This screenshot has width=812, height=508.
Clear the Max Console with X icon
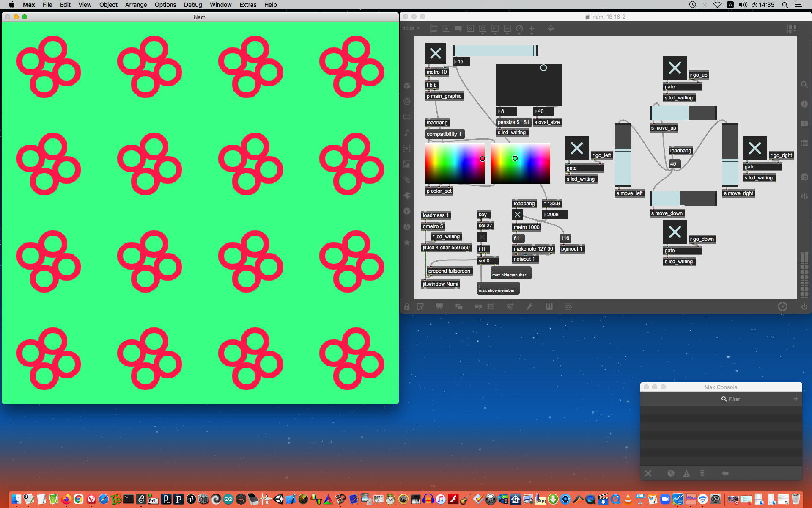(x=648, y=473)
